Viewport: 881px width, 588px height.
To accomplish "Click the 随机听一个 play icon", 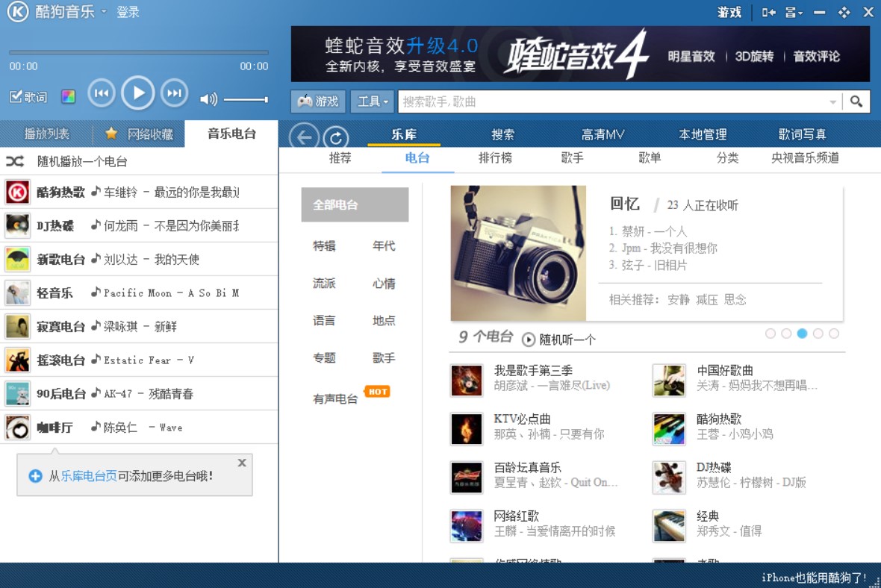I will coord(528,340).
